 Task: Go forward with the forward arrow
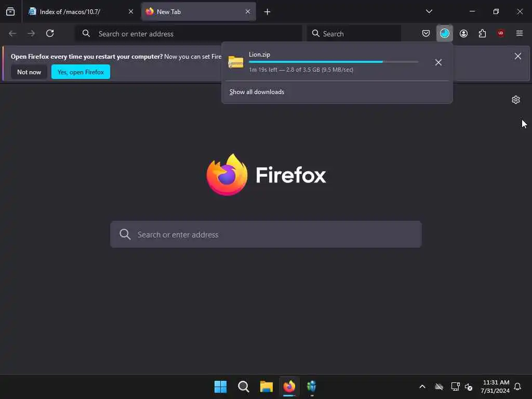[31, 33]
